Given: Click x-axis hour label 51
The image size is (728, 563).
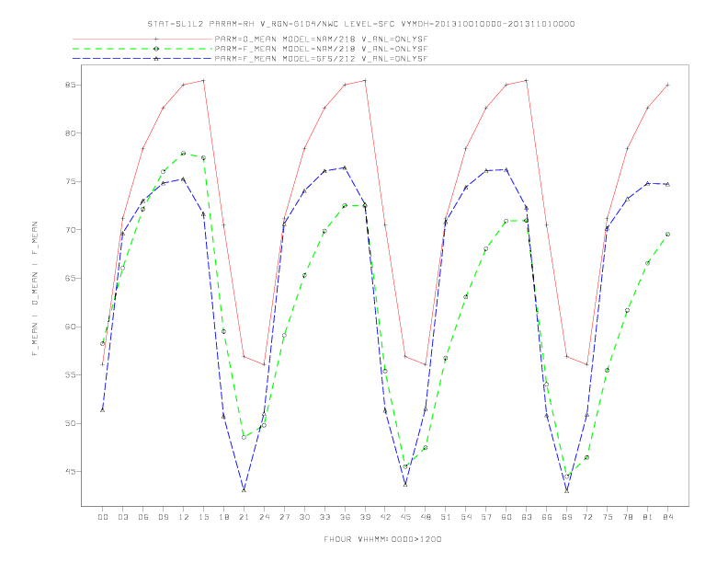Looking at the screenshot, I should (x=446, y=517).
